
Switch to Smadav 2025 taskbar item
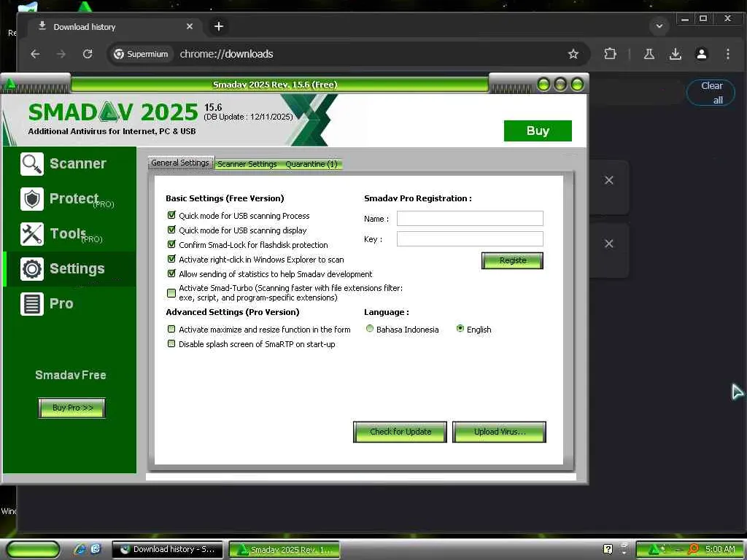(285, 550)
